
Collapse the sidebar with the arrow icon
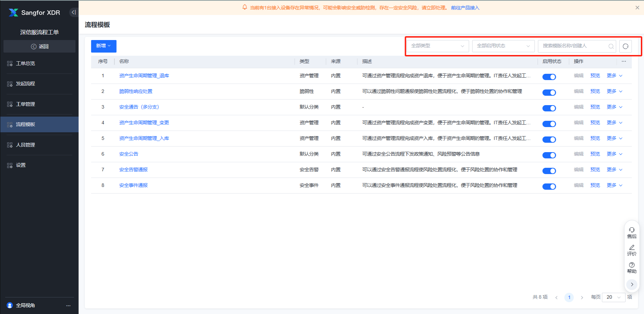73,12
